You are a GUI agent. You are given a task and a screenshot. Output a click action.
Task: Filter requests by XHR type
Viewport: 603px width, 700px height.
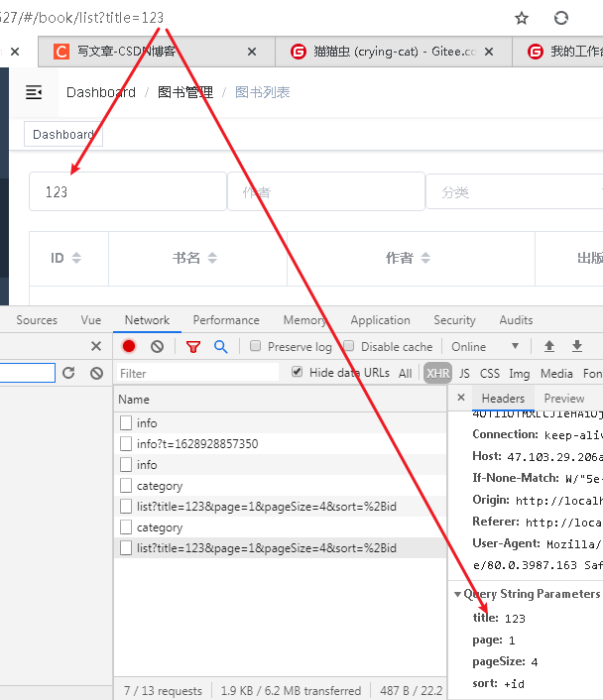(x=437, y=373)
